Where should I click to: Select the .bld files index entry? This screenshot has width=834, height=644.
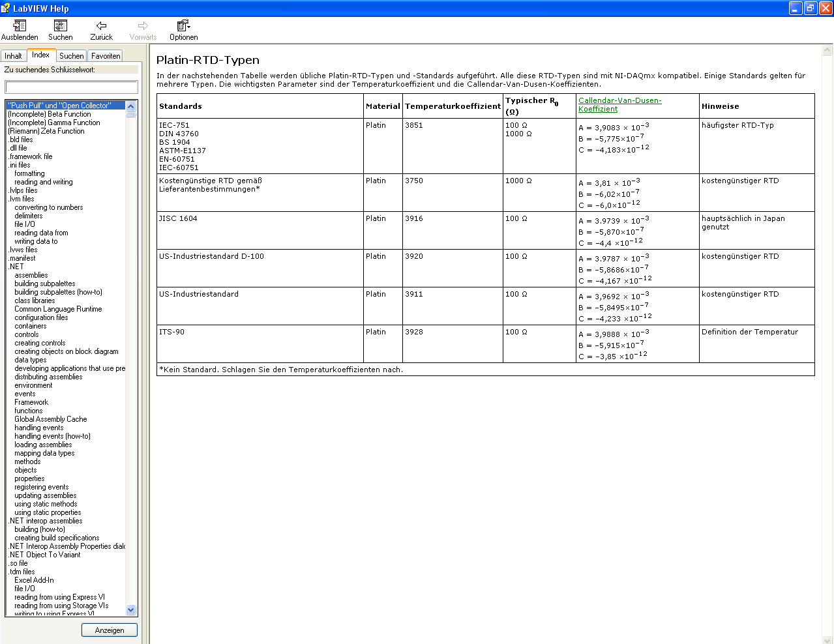pyautogui.click(x=20, y=139)
